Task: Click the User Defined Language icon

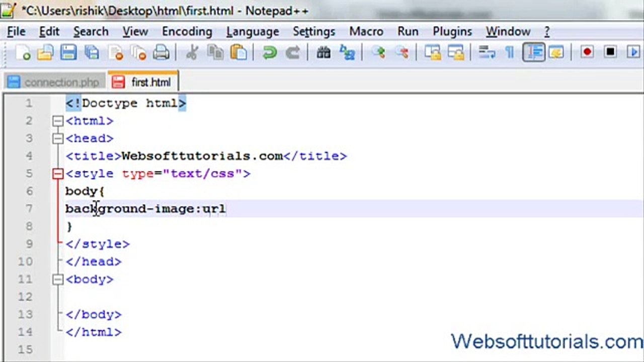Action: coord(556,52)
